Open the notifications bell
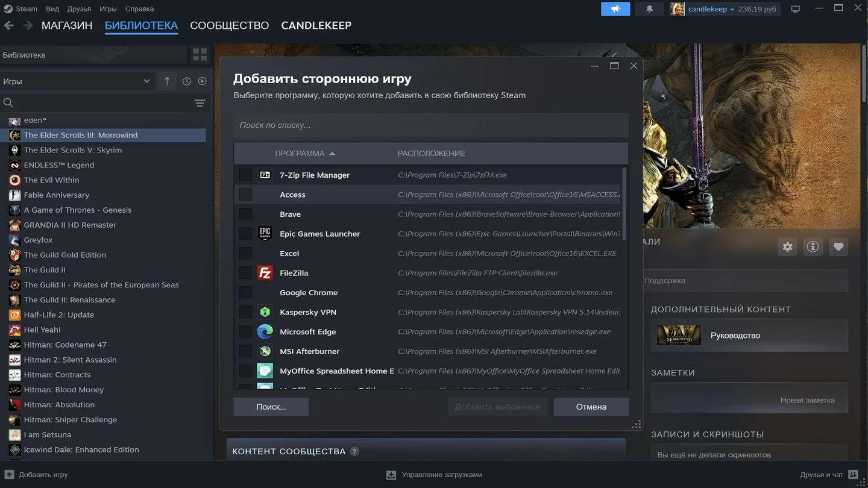868x488 pixels. coord(650,9)
